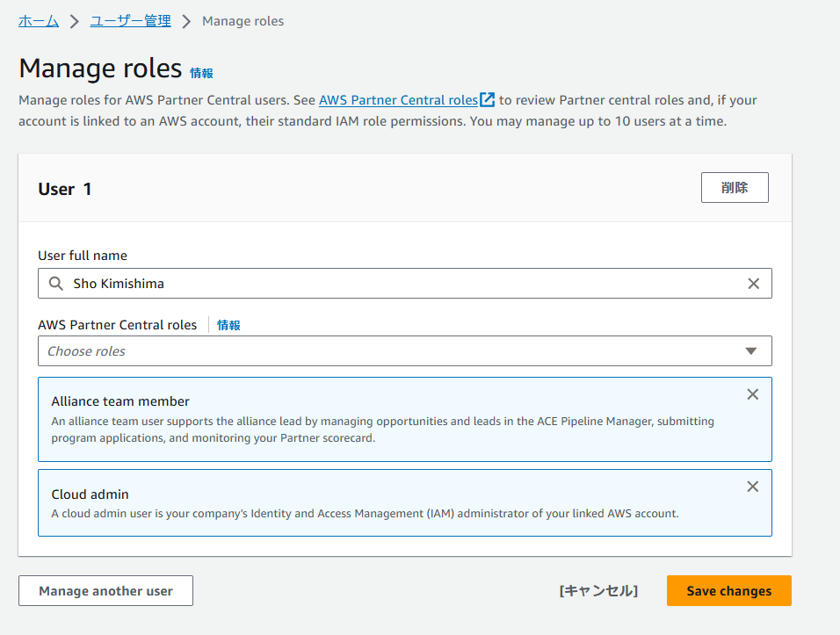This screenshot has height=635, width=840.
Task: Open ユーザー管理 from the breadcrumb trail
Action: coord(129,20)
